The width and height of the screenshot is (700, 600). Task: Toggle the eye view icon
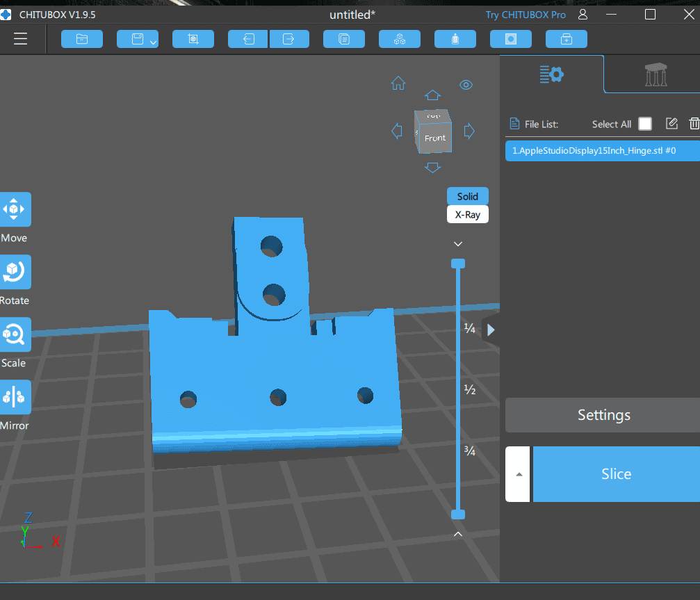pyautogui.click(x=466, y=85)
